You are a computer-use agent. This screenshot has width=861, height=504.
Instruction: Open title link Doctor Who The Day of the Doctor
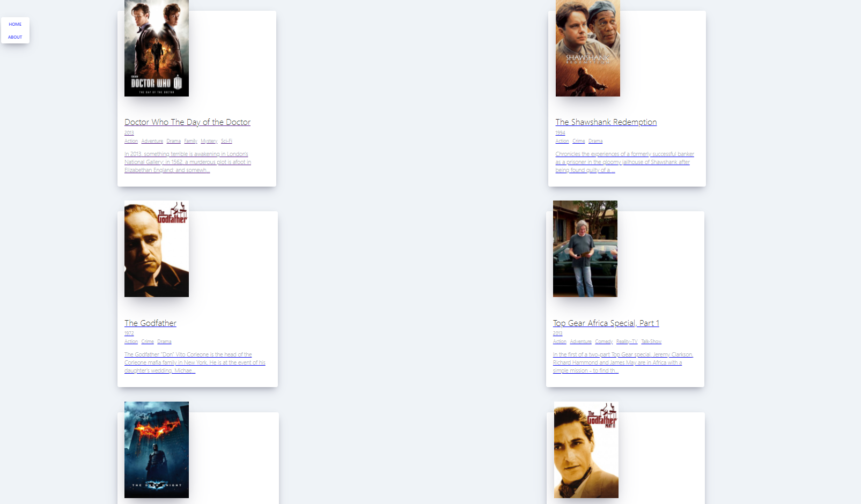coord(187,122)
